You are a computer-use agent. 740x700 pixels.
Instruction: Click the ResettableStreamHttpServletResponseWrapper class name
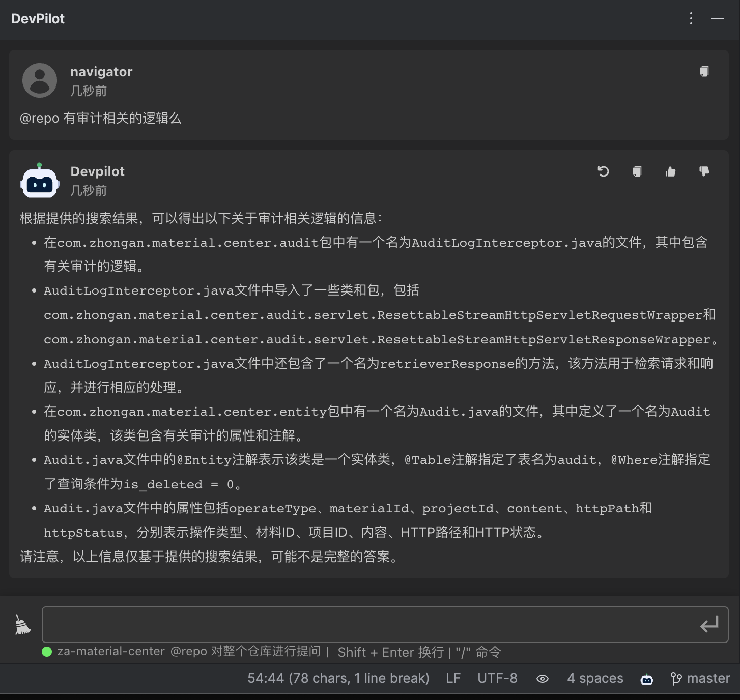(544, 339)
